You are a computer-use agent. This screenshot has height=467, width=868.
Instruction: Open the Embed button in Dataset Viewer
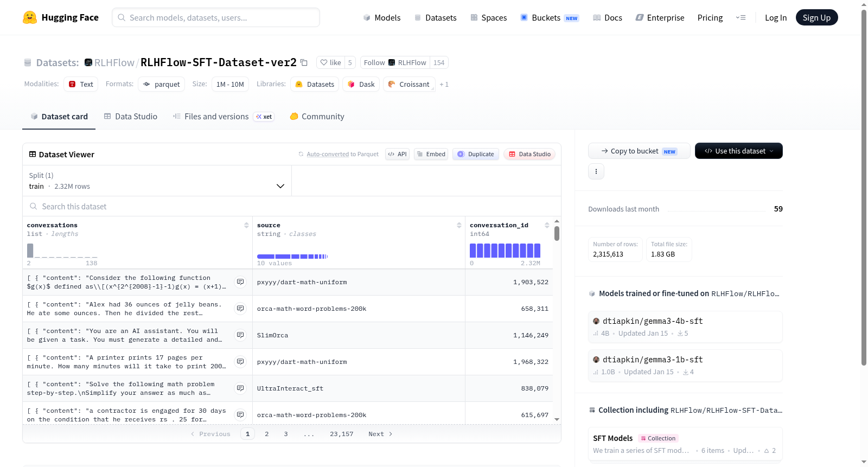point(430,154)
